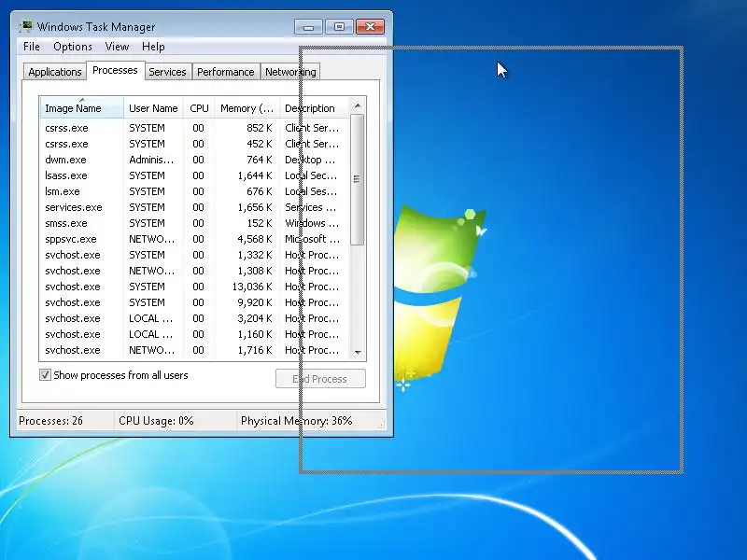
Task: Open the Help menu
Action: 153,47
